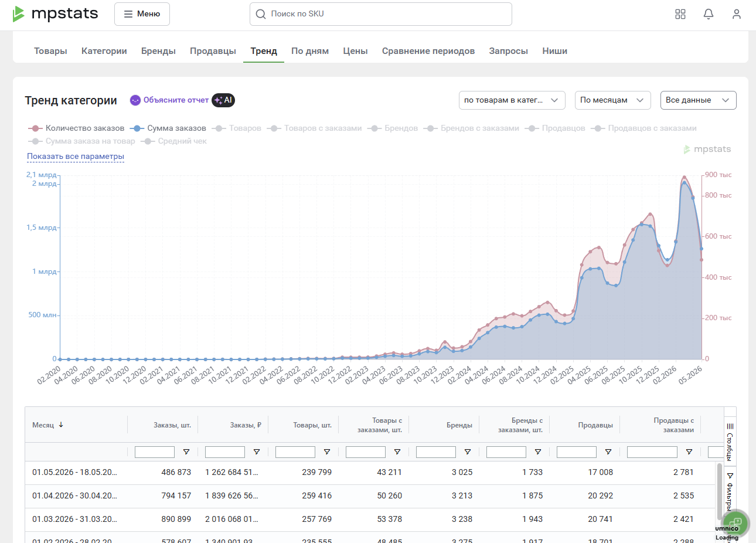
Task: Open the По месяцам dropdown
Action: pos(613,100)
